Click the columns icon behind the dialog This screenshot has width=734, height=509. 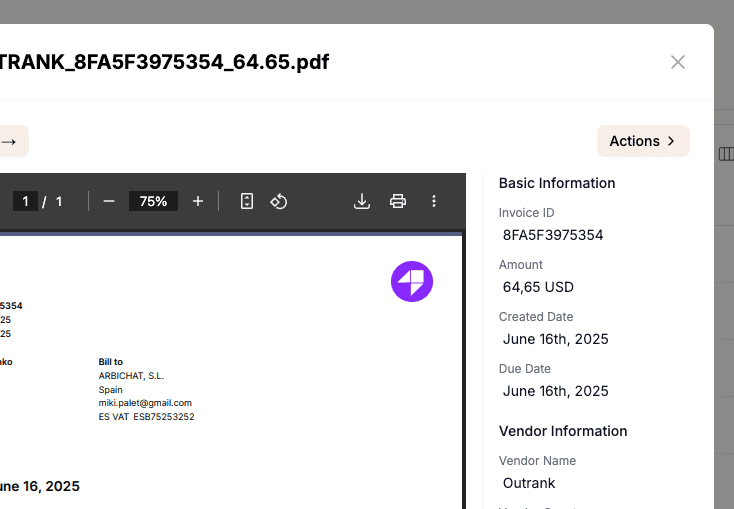[x=726, y=154]
